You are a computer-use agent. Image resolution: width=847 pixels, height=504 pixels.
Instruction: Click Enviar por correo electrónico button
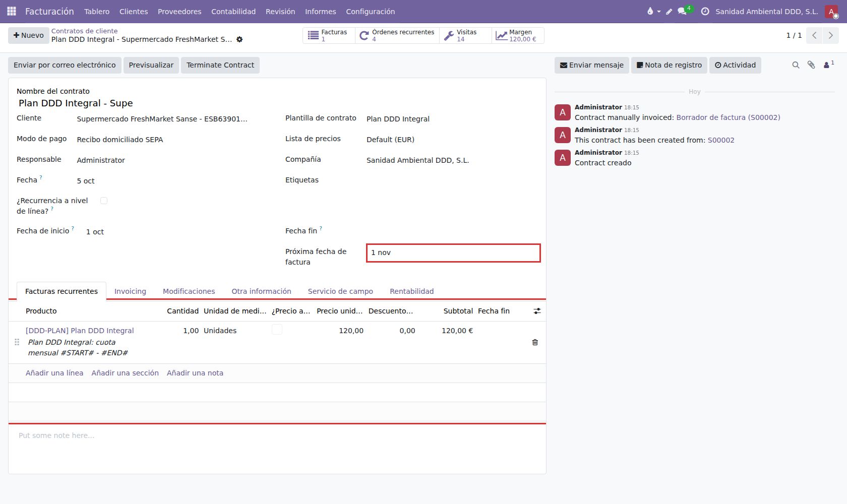(65, 65)
